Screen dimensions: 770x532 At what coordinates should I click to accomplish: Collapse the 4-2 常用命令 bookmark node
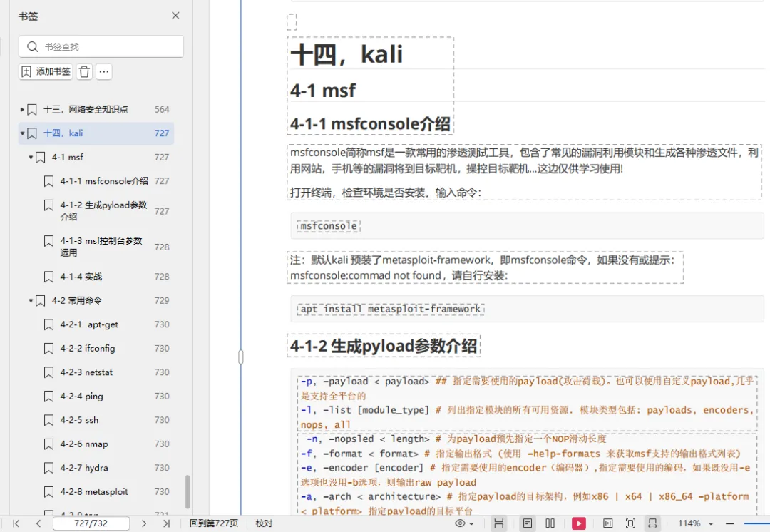(x=31, y=300)
